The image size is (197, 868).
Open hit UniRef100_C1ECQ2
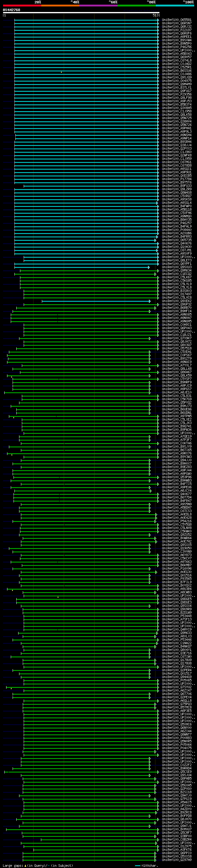[x=177, y=274]
